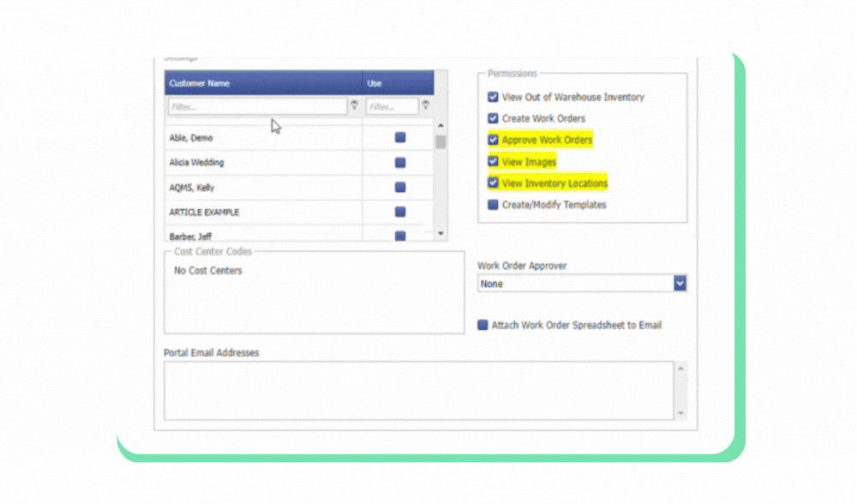Uncheck View Images permission
The width and height of the screenshot is (857, 504).
[x=493, y=161]
